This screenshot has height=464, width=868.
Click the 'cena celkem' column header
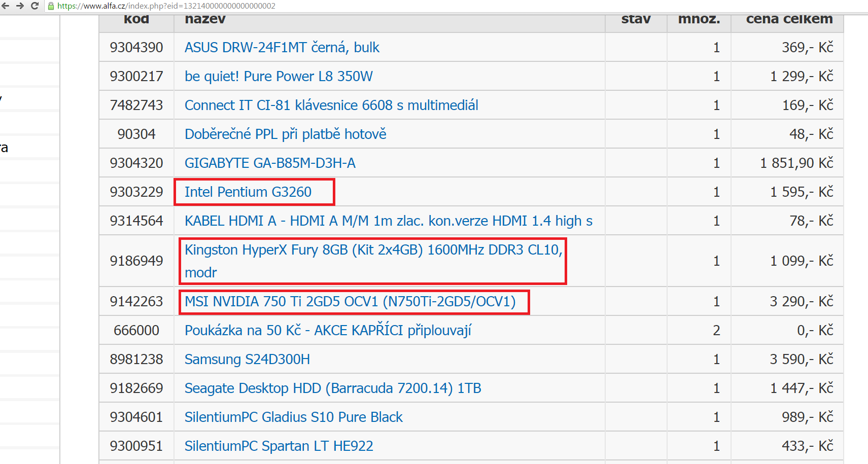(789, 20)
